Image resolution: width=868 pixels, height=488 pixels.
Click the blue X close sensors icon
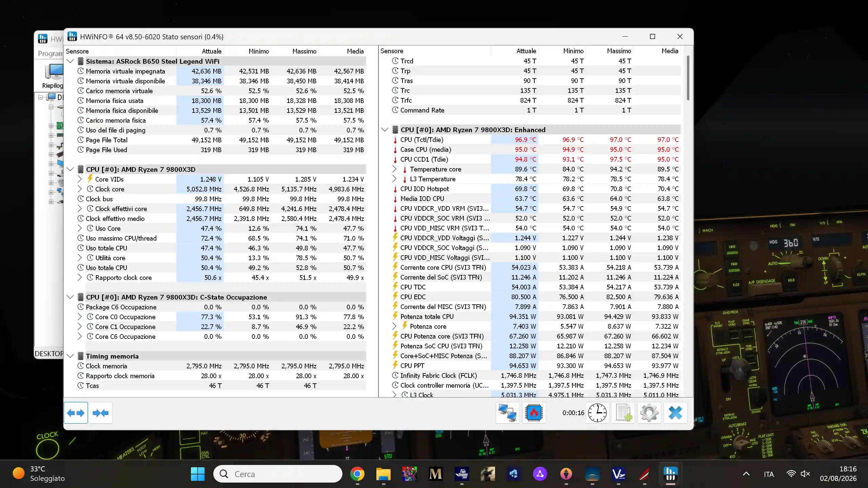(x=675, y=413)
